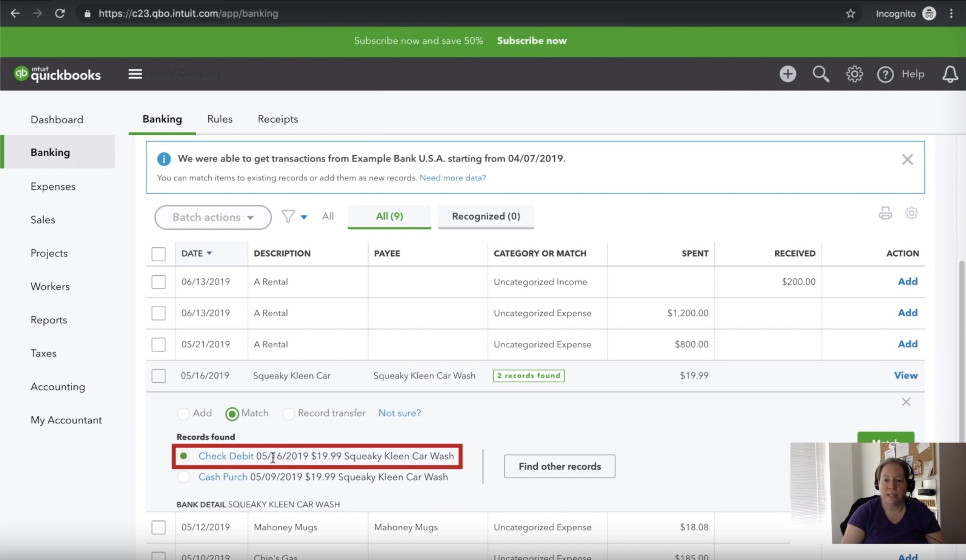Screen dimensions: 966x560
Task: Select the Cash Purch record radio button
Action: 184,477
